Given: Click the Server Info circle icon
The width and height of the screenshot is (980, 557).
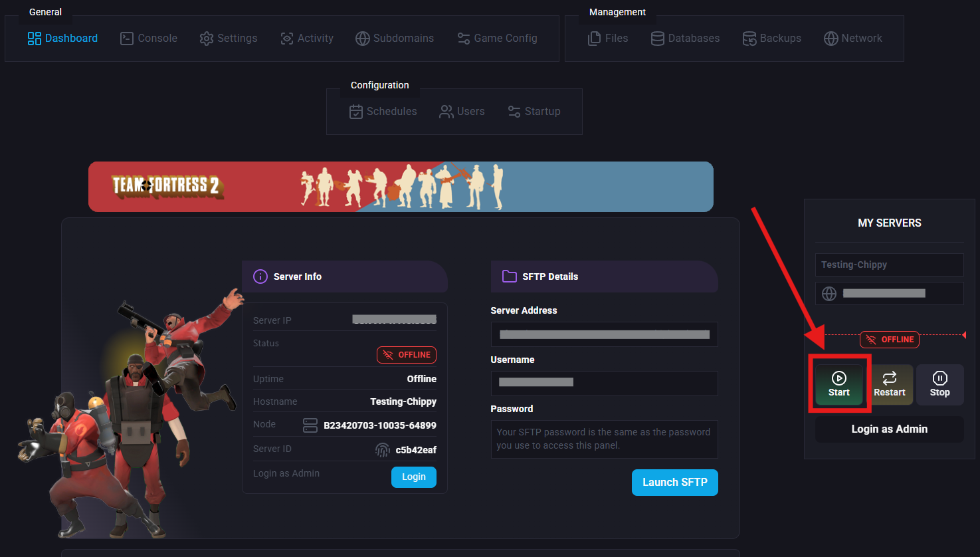Looking at the screenshot, I should pyautogui.click(x=260, y=277).
